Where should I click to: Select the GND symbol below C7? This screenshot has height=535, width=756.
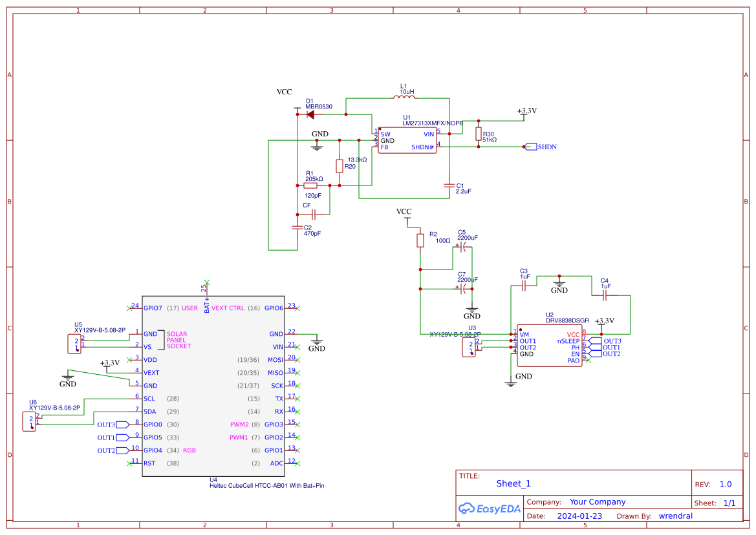pyautogui.click(x=472, y=309)
